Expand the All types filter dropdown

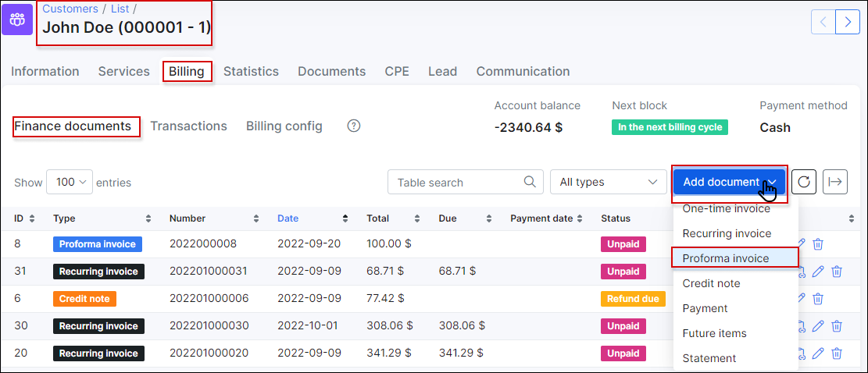609,182
